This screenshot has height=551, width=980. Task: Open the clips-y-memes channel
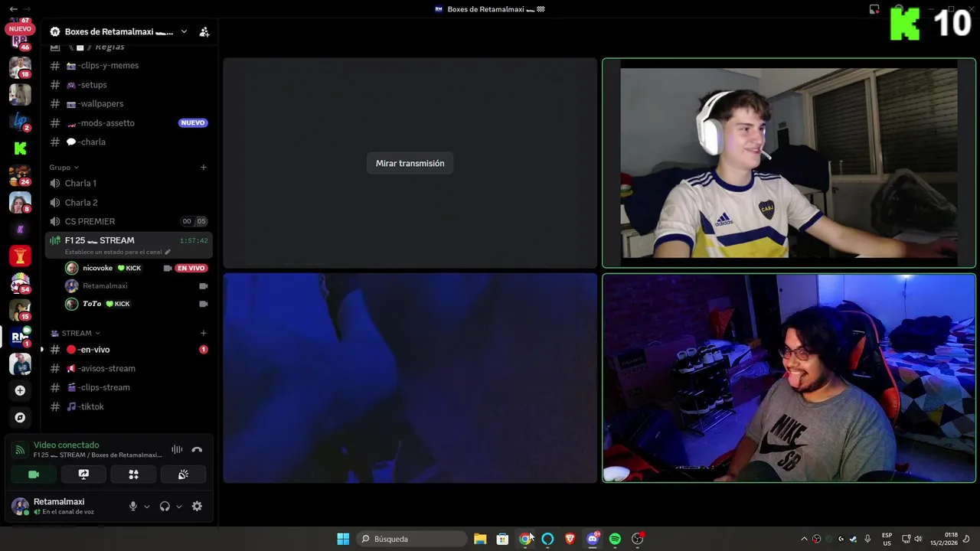pos(129,66)
